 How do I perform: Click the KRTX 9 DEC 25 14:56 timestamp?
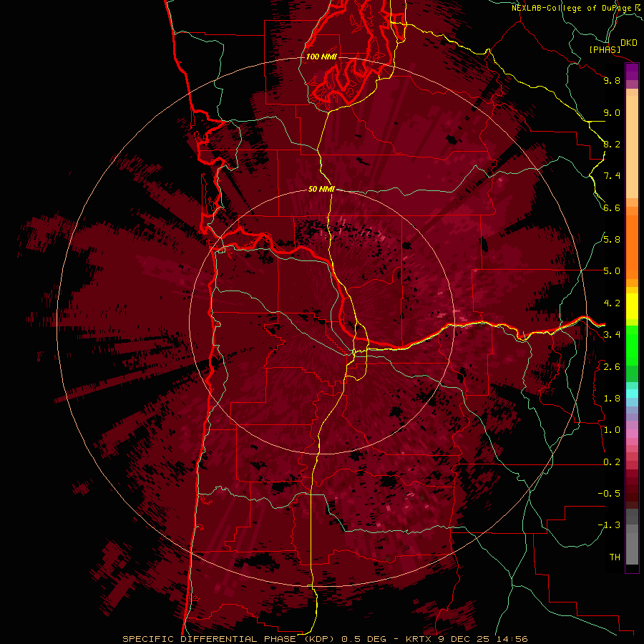tap(467, 639)
